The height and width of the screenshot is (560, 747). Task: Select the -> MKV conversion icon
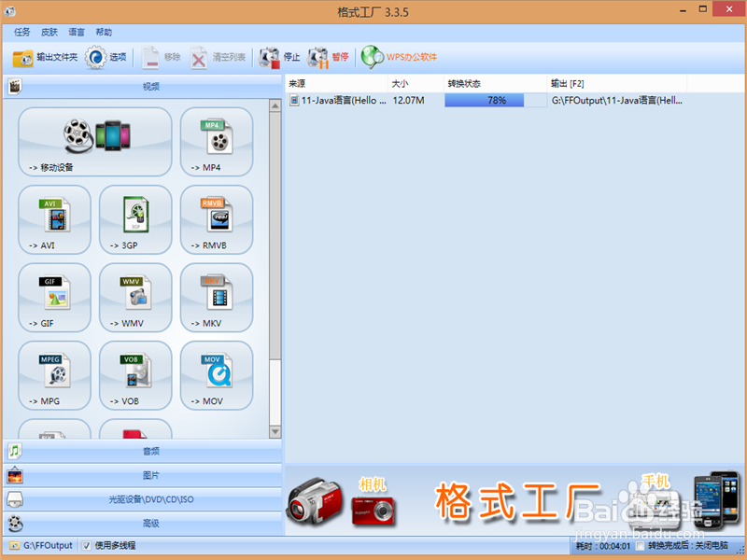tap(217, 298)
